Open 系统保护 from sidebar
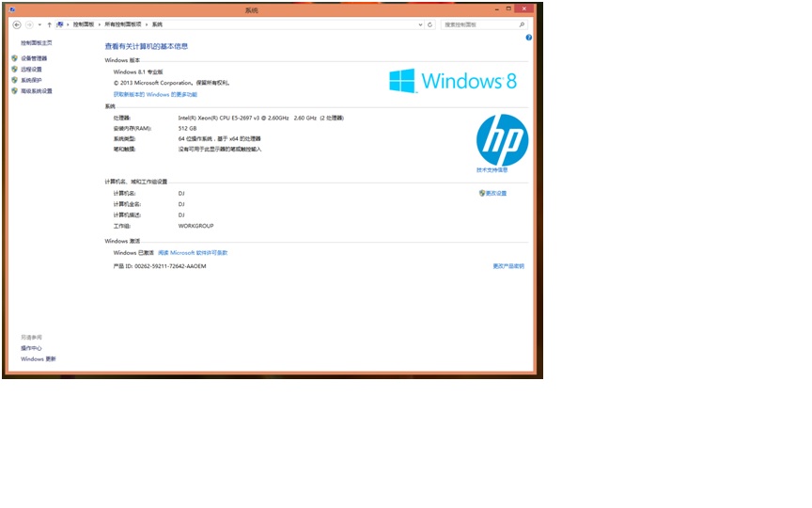Screen dimensions: 812x508 [x=31, y=80]
